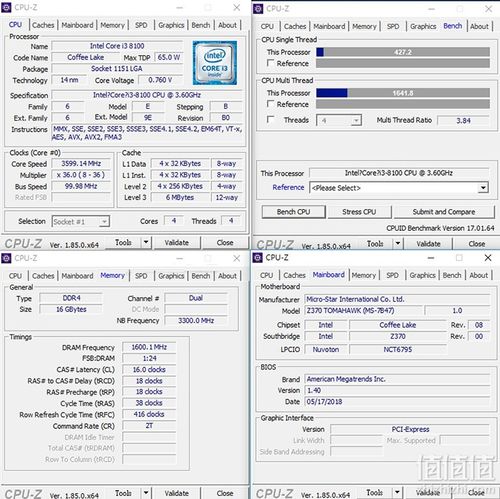Click CPU-Z app icon in top-left window title
Screen dimensions: 500x499
click(6, 7)
